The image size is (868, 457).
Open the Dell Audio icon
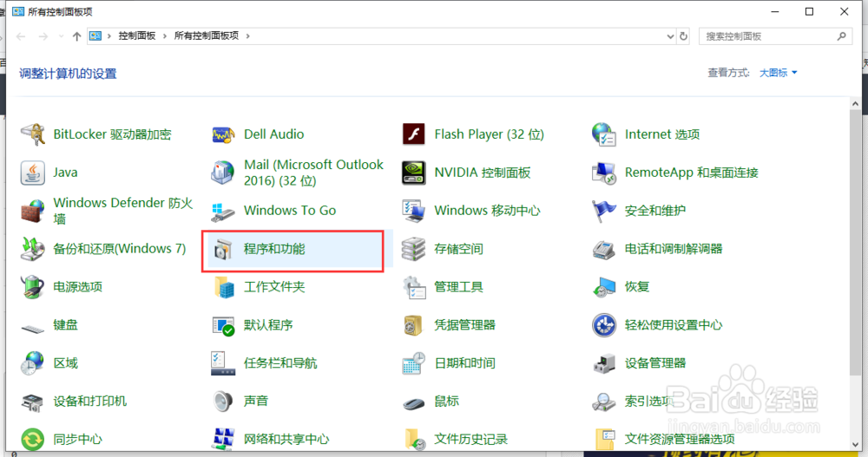(223, 134)
